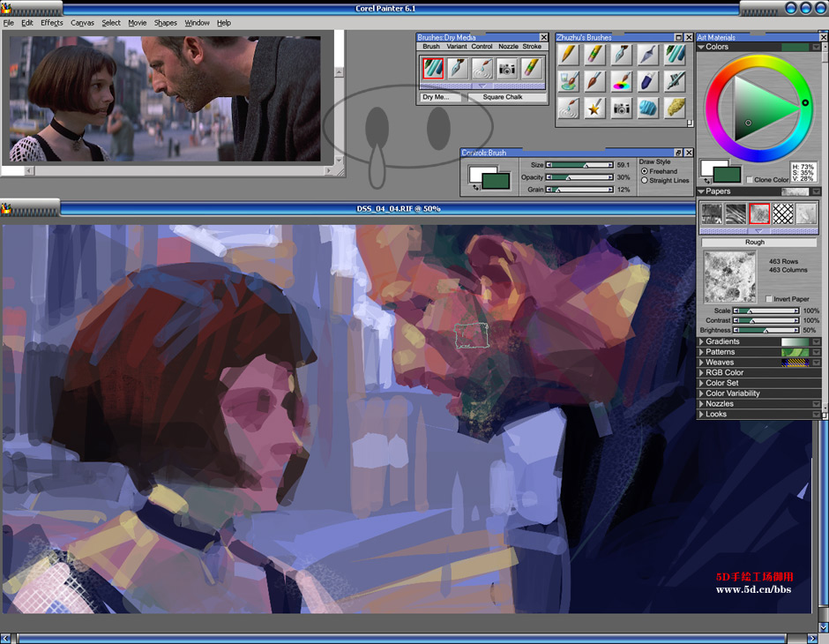Click the reference photo window's horizontal scrollbar

tap(178, 171)
